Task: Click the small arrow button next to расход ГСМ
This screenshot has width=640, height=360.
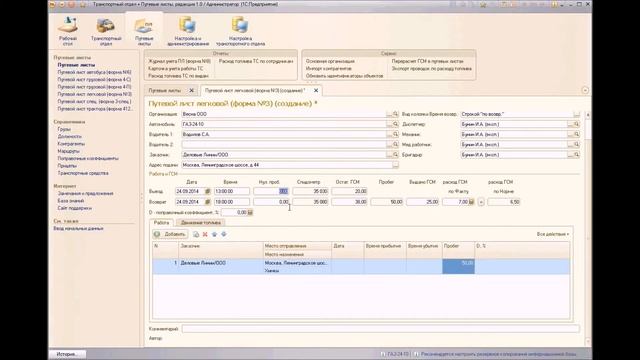Action: [481, 202]
